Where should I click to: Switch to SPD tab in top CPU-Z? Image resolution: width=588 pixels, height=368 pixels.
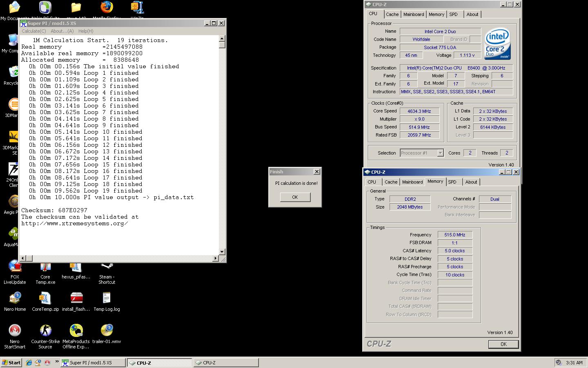click(x=453, y=14)
